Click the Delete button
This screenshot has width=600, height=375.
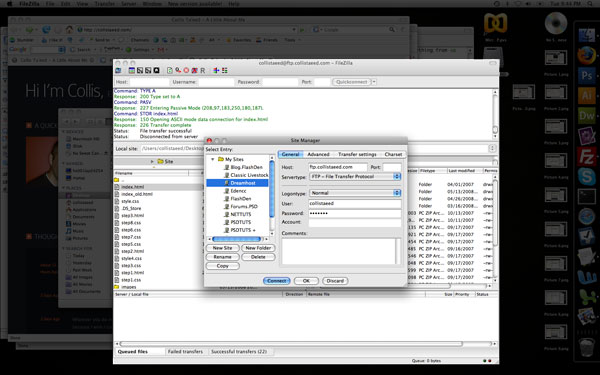point(258,257)
